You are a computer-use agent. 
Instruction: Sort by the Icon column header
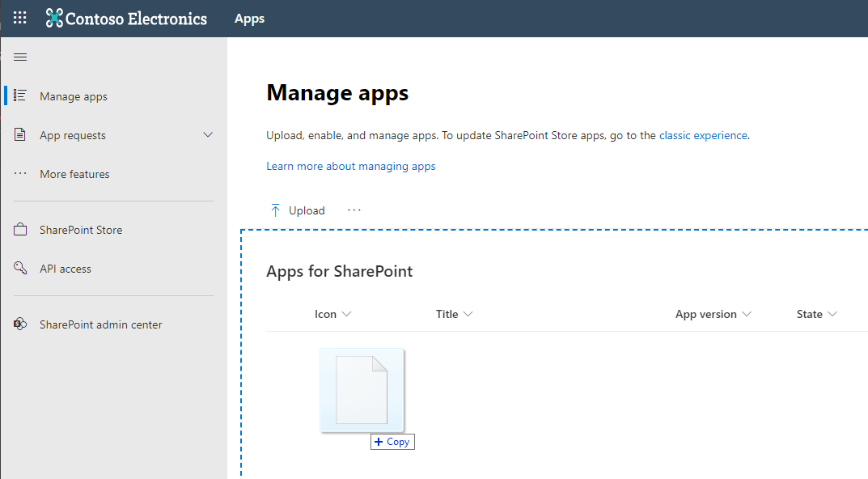point(325,314)
